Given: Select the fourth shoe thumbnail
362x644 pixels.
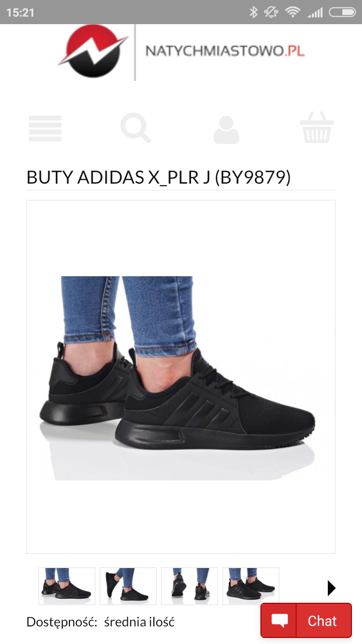Looking at the screenshot, I should coord(251,586).
